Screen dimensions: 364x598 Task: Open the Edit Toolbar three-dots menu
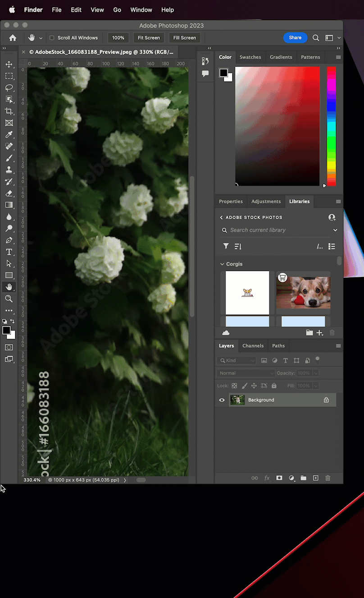[9, 311]
